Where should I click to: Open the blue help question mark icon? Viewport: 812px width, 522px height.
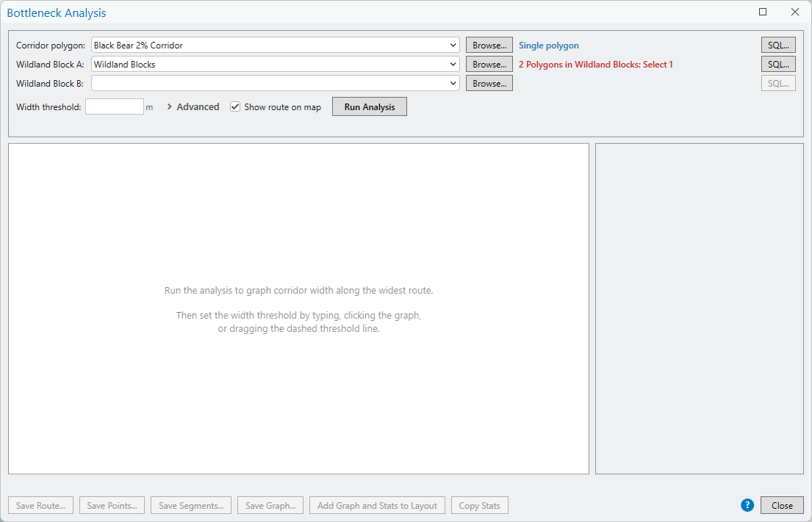747,505
